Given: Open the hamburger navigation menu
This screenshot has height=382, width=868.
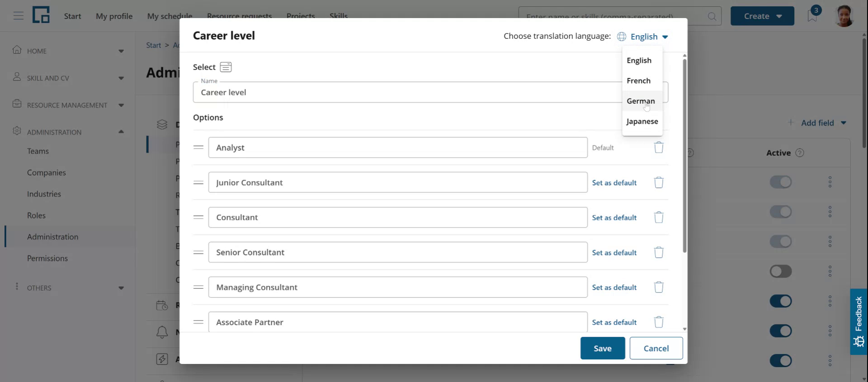Looking at the screenshot, I should tap(18, 16).
